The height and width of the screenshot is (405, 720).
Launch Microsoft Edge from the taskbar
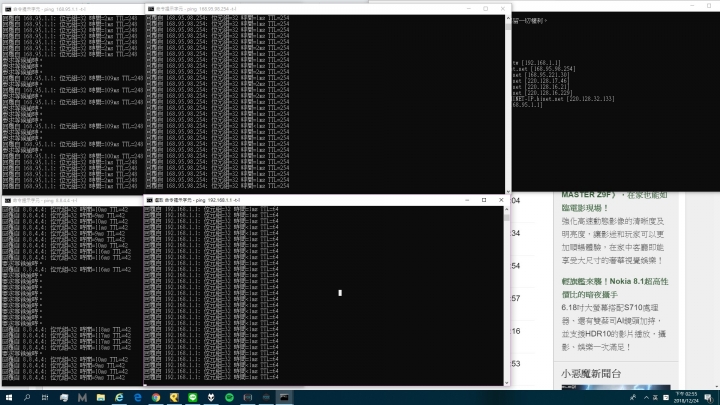[x=137, y=397]
